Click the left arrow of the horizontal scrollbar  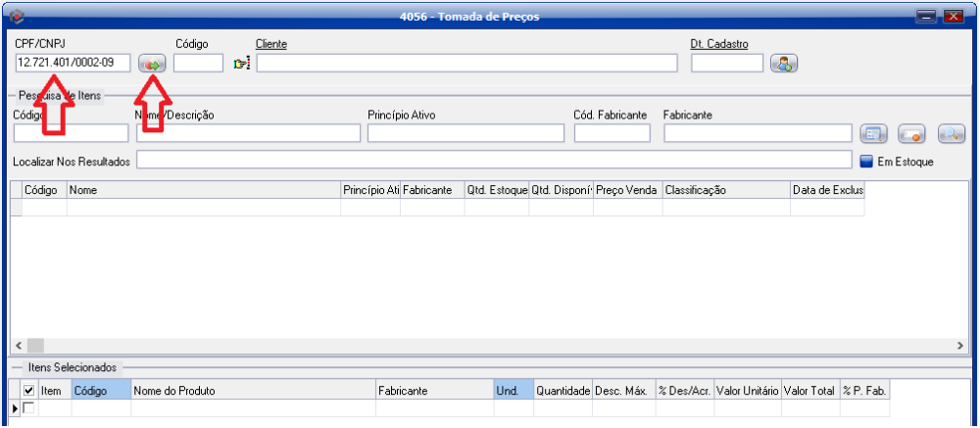coord(18,346)
